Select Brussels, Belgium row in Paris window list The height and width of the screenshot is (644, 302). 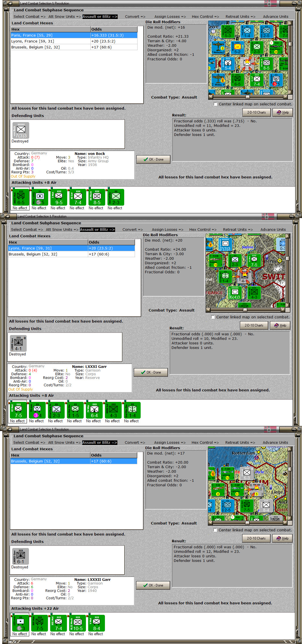point(74,47)
